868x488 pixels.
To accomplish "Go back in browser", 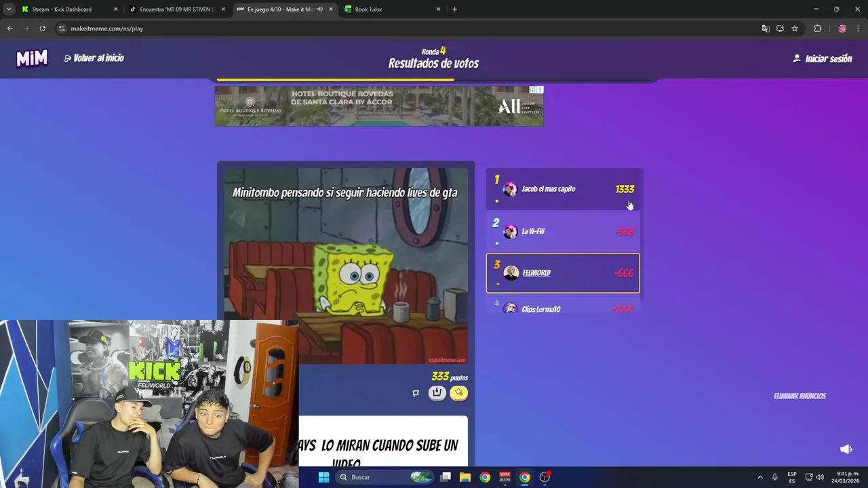I will pos(9,28).
